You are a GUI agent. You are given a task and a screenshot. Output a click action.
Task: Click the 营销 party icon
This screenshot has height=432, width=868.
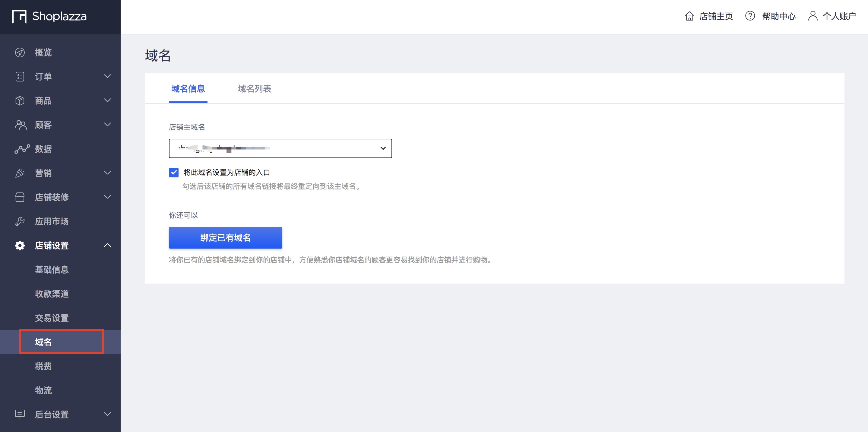click(20, 173)
